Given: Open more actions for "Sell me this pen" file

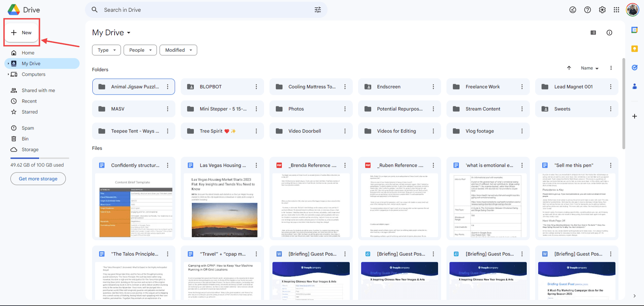Looking at the screenshot, I should [611, 165].
